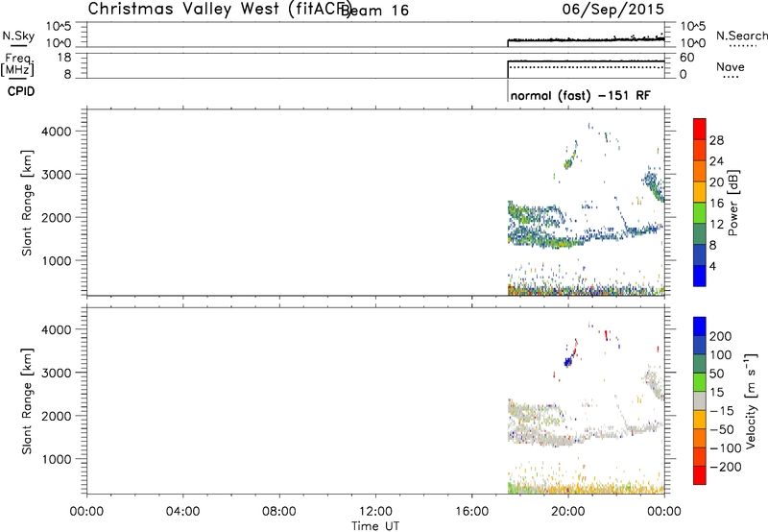The width and height of the screenshot is (768, 532).
Task: Click the light green swatch in the Power color bar
Action: (x=700, y=213)
